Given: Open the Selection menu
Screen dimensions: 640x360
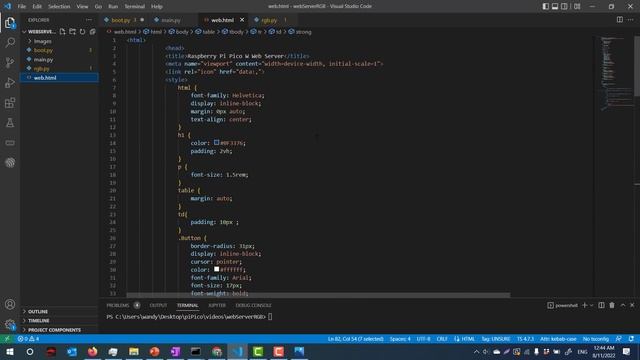Looking at the screenshot, I should point(59,7).
